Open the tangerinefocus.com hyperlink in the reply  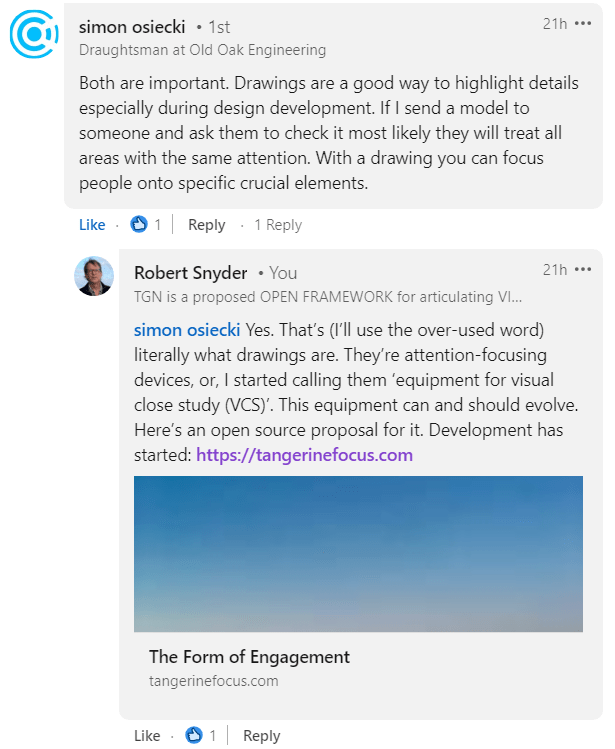(304, 455)
